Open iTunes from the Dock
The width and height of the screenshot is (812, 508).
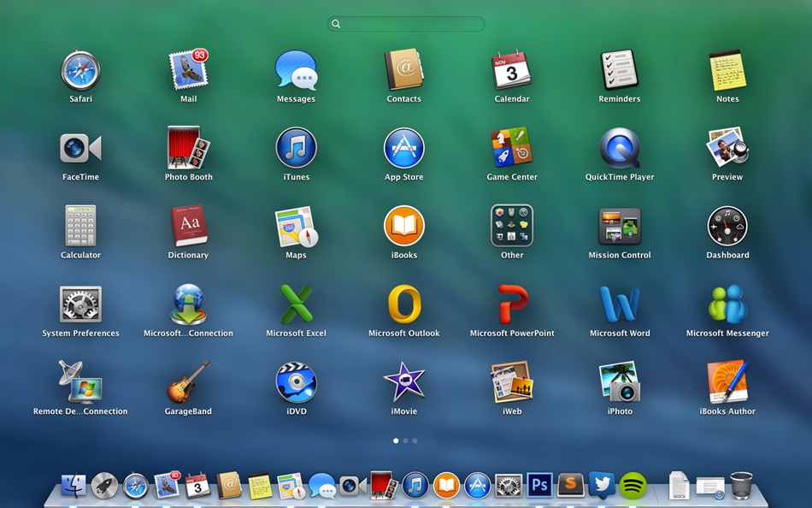[x=415, y=486]
